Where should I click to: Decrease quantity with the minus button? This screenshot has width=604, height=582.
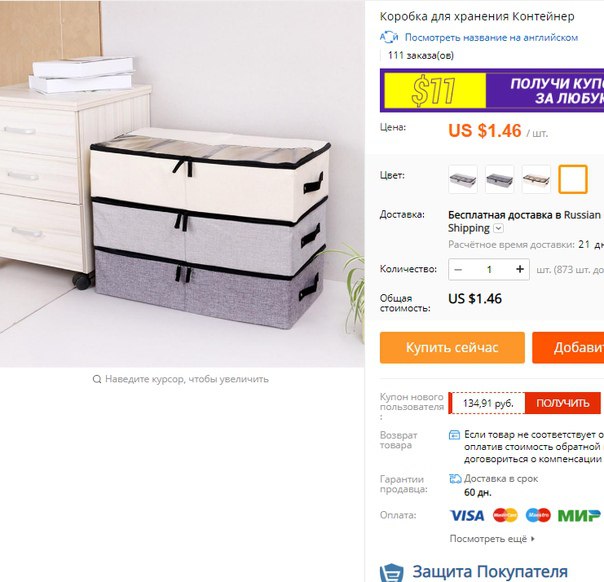tap(458, 270)
